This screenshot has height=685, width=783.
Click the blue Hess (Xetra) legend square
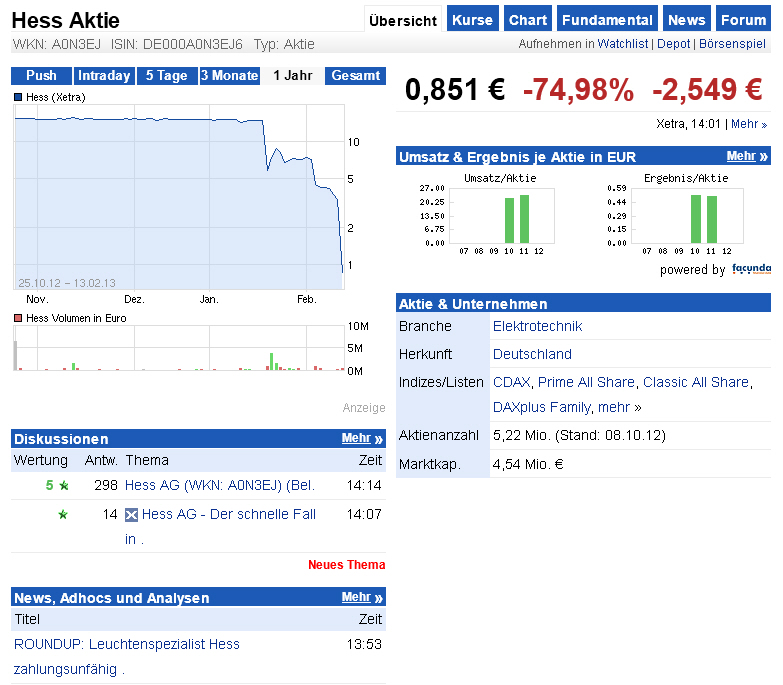coord(18,97)
